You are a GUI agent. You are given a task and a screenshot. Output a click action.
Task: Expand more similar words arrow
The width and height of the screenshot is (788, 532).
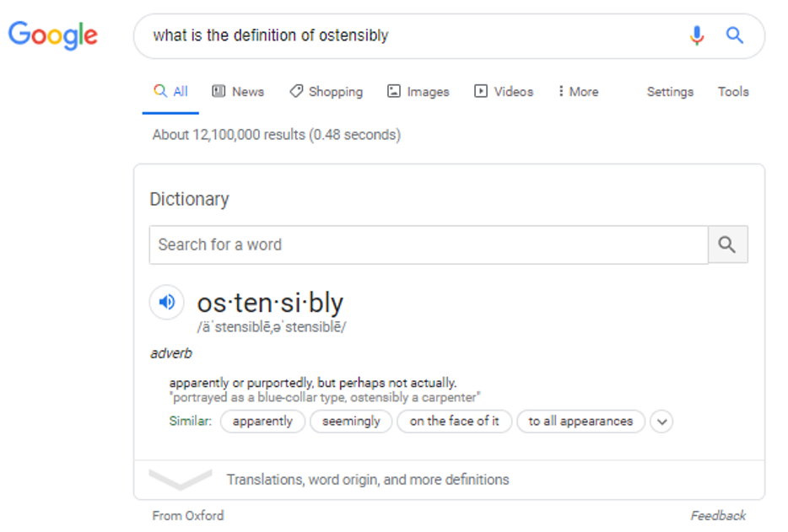pyautogui.click(x=661, y=421)
